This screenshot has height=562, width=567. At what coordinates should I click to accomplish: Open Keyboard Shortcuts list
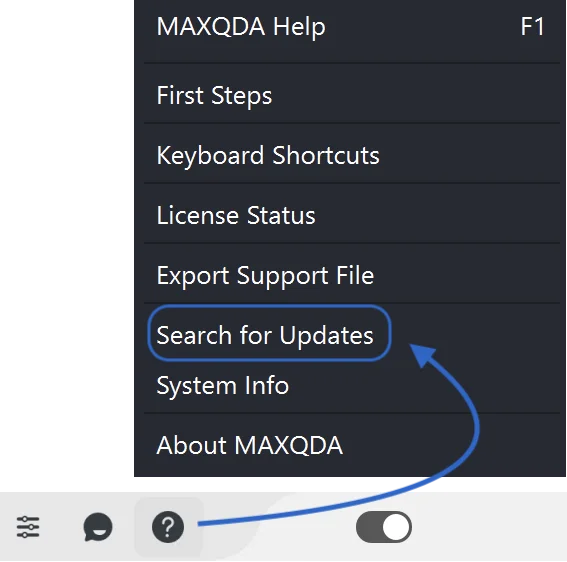[x=350, y=155]
